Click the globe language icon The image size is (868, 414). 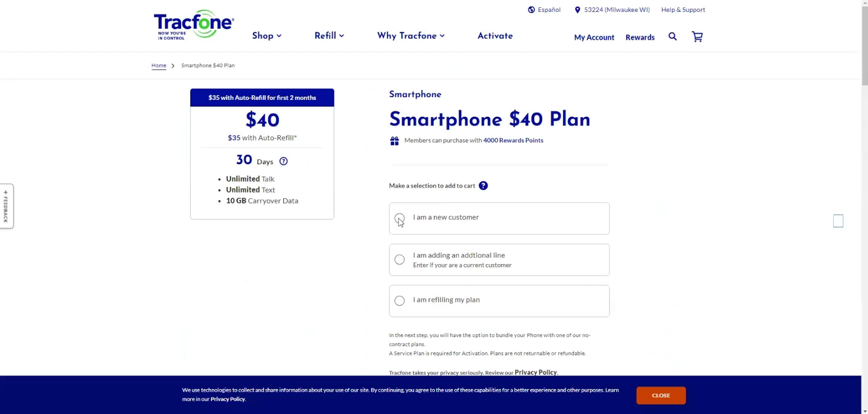(531, 10)
